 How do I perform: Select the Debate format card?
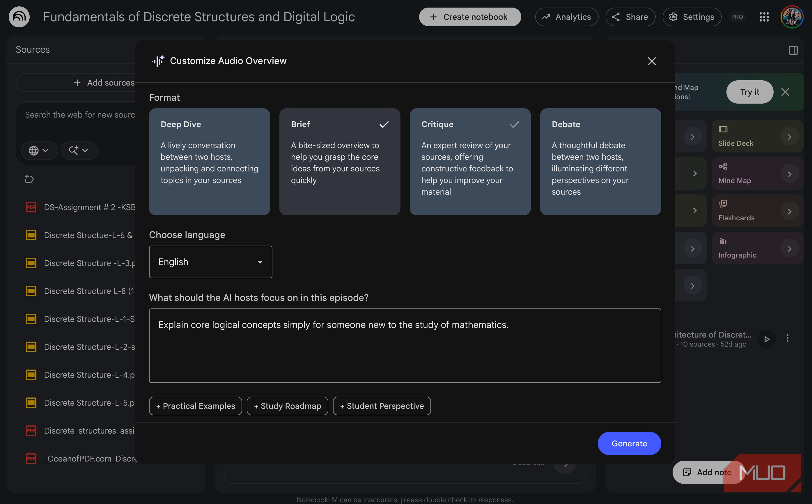pyautogui.click(x=600, y=162)
